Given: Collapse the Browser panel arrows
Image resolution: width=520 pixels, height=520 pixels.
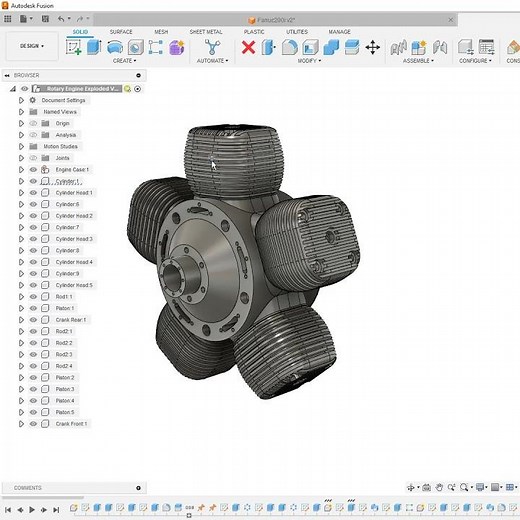Looking at the screenshot, I should pyautogui.click(x=7, y=76).
